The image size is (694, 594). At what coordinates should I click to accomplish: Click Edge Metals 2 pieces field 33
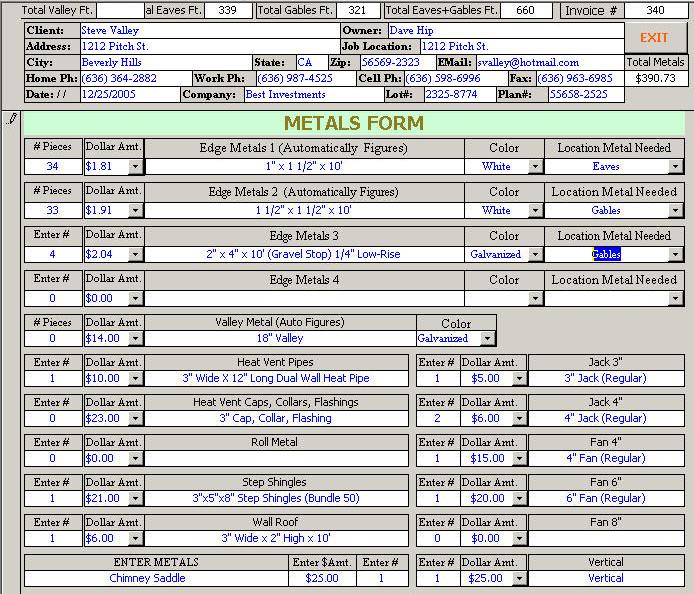(x=53, y=210)
